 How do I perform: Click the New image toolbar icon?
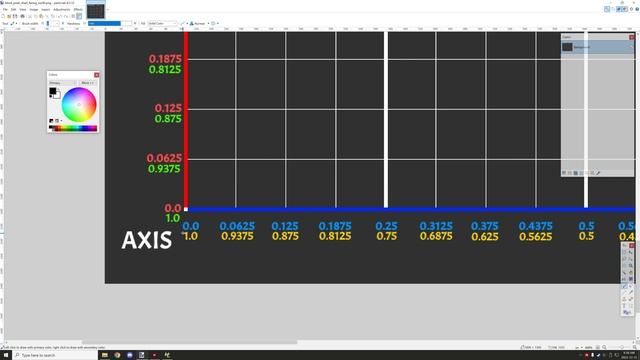[2, 16]
